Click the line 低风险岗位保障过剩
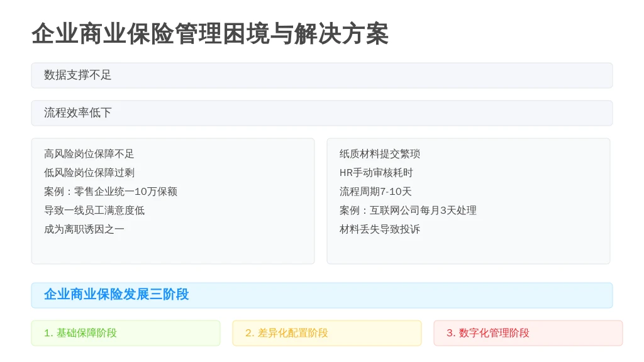This screenshot has width=644, height=362. point(89,173)
